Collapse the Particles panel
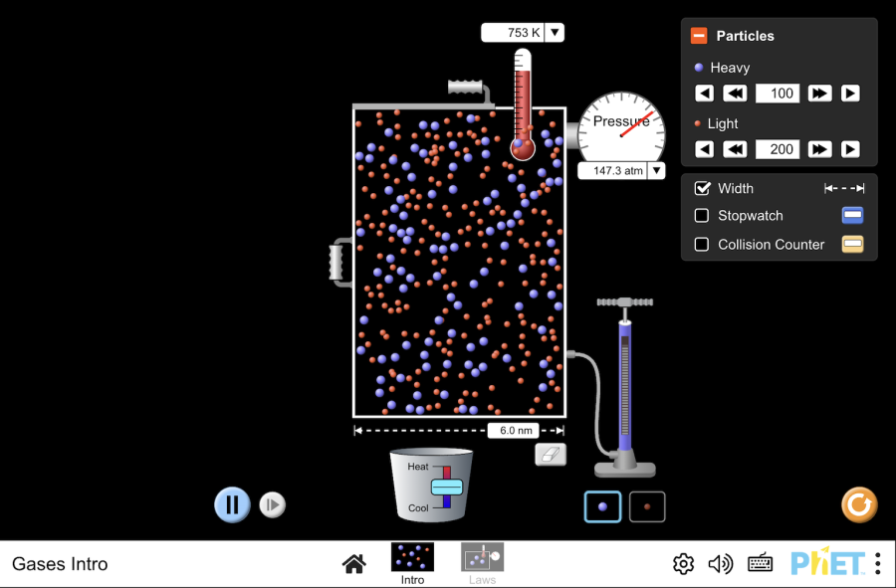Image resolution: width=896 pixels, height=588 pixels. (699, 36)
